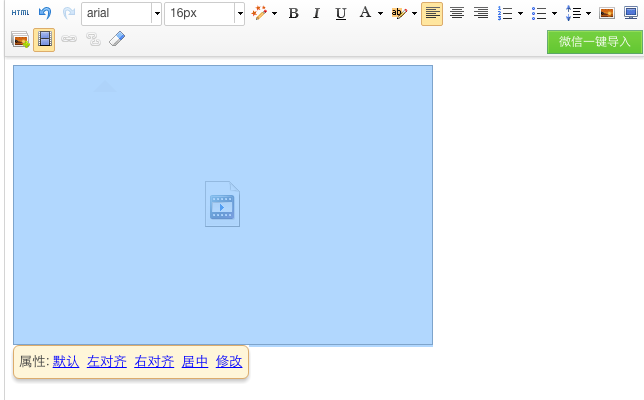
Task: Click the 左对齐 link in properties popup
Action: click(x=107, y=362)
